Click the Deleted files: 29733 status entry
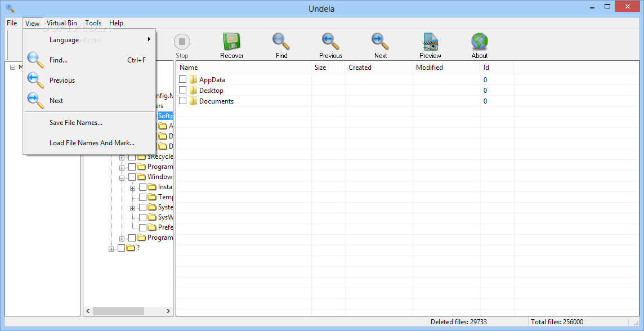The height and width of the screenshot is (331, 644). tap(459, 322)
